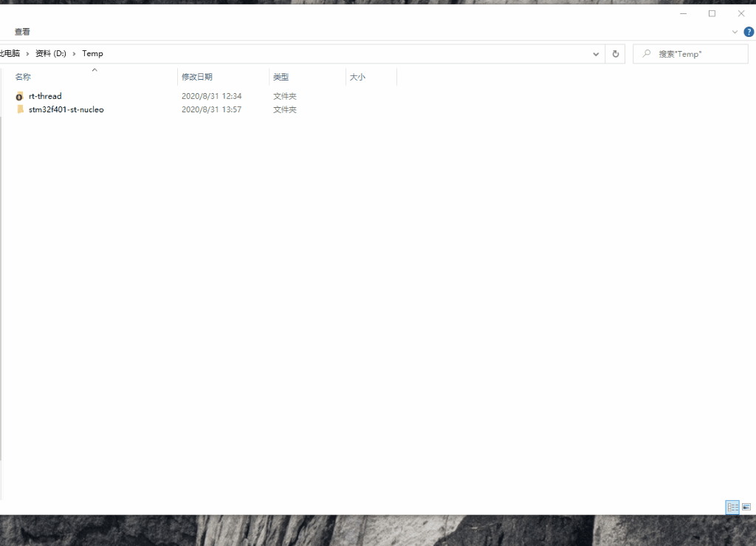Click the date 2020/8/31 13:57
Screen dimensions: 756x546
(211, 109)
